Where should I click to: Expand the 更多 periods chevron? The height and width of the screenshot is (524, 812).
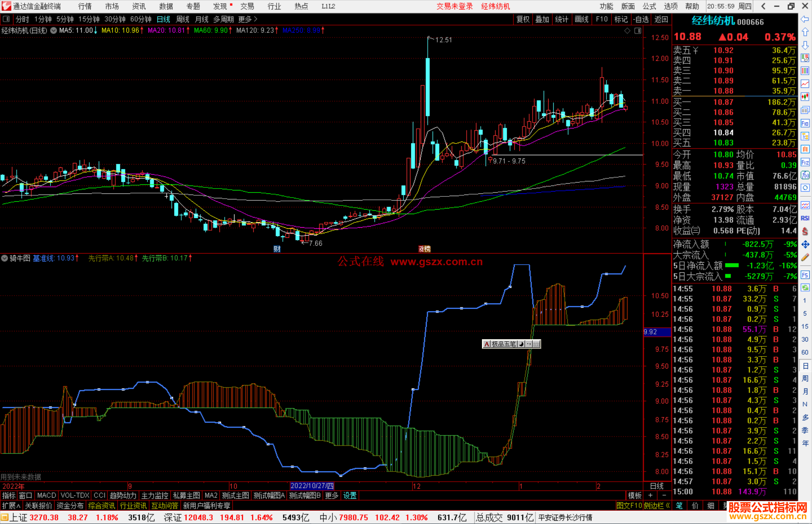(256, 19)
